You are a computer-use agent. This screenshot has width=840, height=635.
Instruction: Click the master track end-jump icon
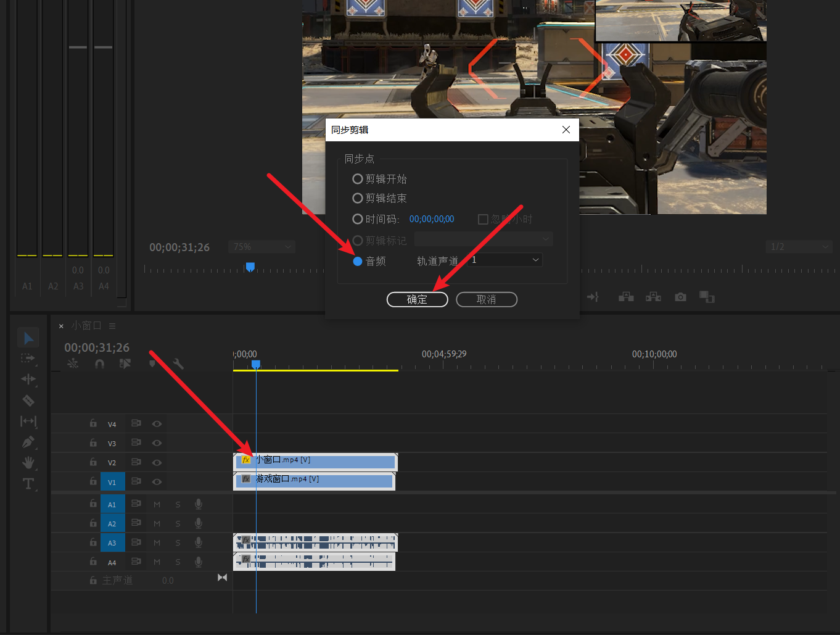(223, 578)
